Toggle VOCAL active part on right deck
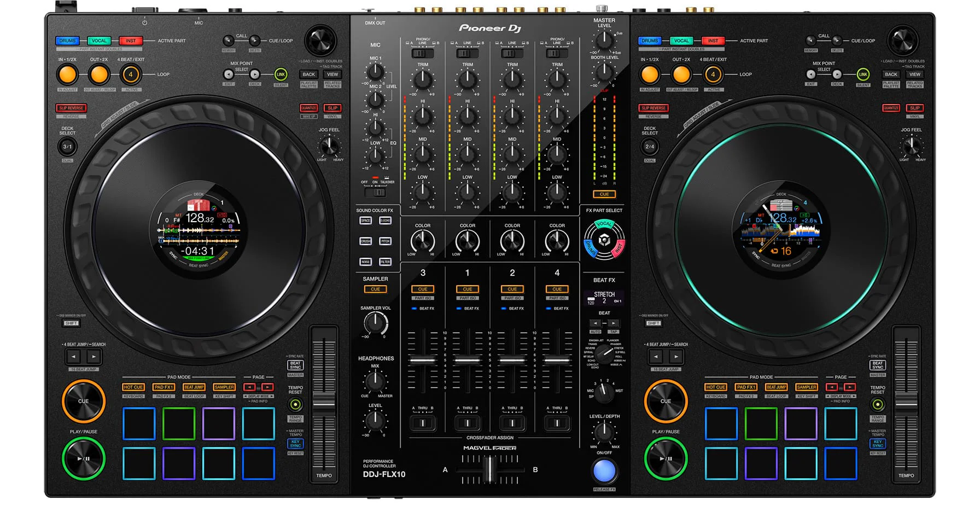Image resolution: width=980 pixels, height=505 pixels. pos(681,40)
